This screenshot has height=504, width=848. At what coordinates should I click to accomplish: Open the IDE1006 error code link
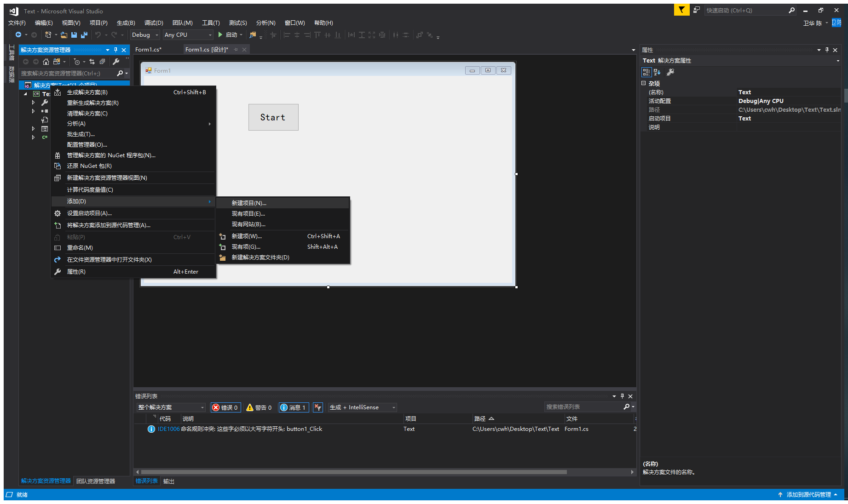168,429
